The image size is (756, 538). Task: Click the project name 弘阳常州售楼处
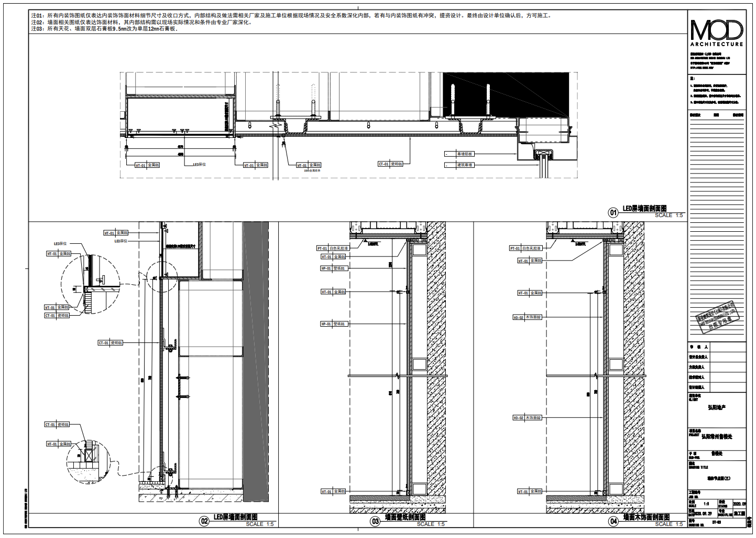717,436
